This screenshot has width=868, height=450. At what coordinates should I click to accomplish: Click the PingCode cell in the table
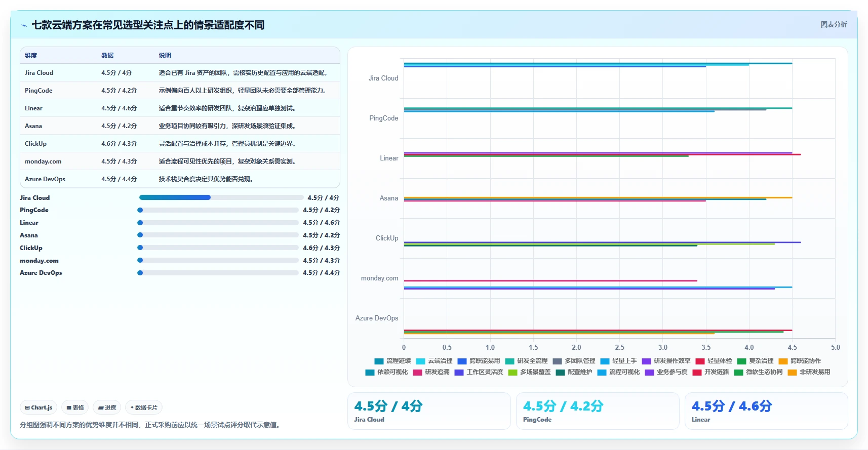38,91
